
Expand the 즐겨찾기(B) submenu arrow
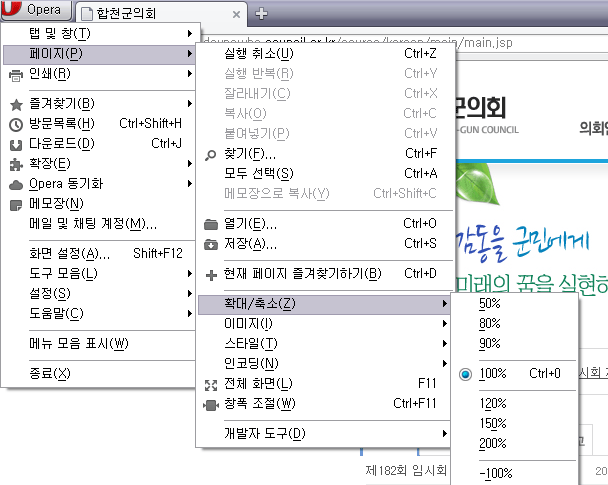pos(190,104)
